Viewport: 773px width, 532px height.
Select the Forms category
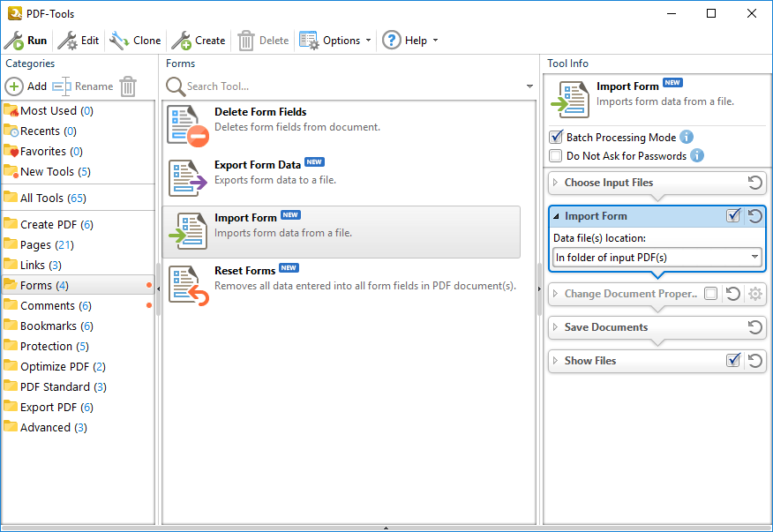78,285
